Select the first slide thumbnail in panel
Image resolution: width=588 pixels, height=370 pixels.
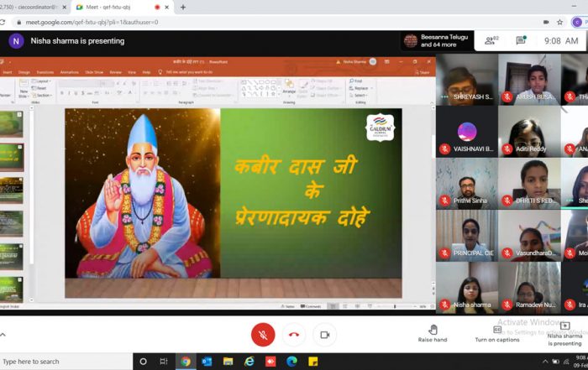pyautogui.click(x=11, y=124)
